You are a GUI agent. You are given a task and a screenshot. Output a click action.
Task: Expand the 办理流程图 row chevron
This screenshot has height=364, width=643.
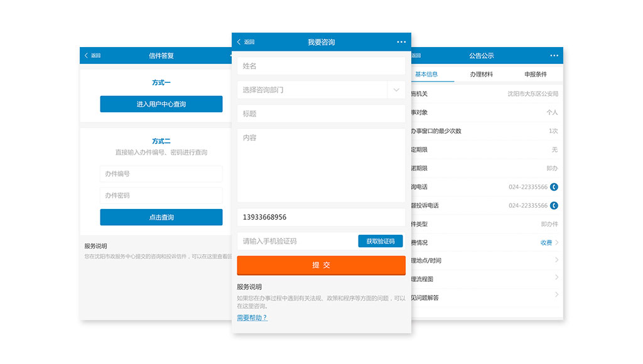pyautogui.click(x=556, y=277)
